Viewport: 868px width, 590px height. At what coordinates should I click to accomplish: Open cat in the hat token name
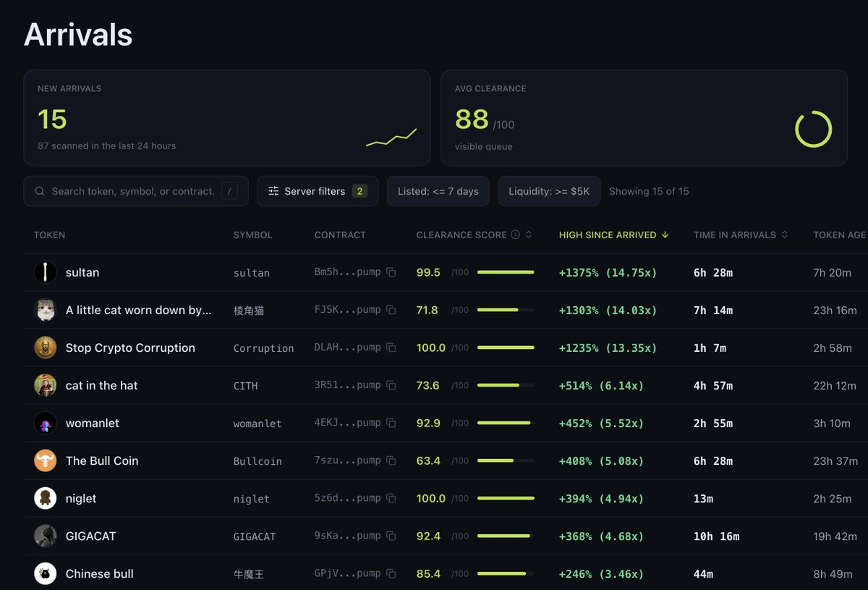pyautogui.click(x=101, y=385)
